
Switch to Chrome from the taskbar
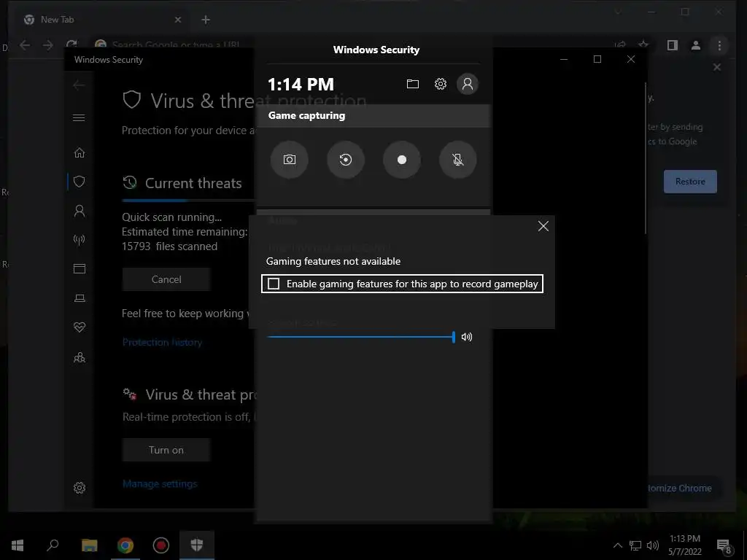click(125, 545)
